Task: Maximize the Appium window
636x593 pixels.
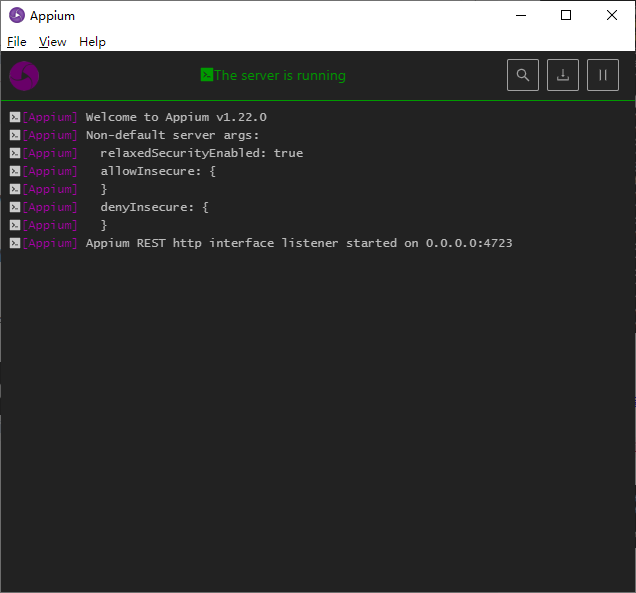Action: 566,15
